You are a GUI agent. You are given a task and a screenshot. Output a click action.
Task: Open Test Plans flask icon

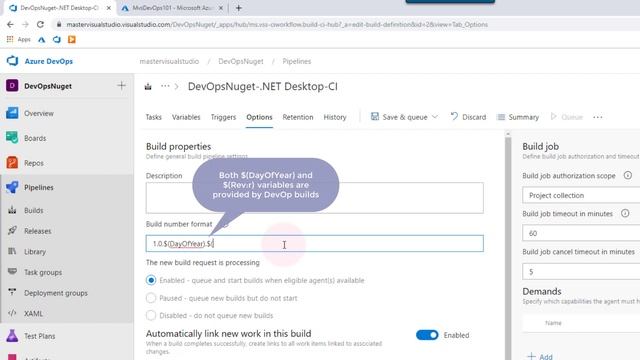click(x=12, y=336)
